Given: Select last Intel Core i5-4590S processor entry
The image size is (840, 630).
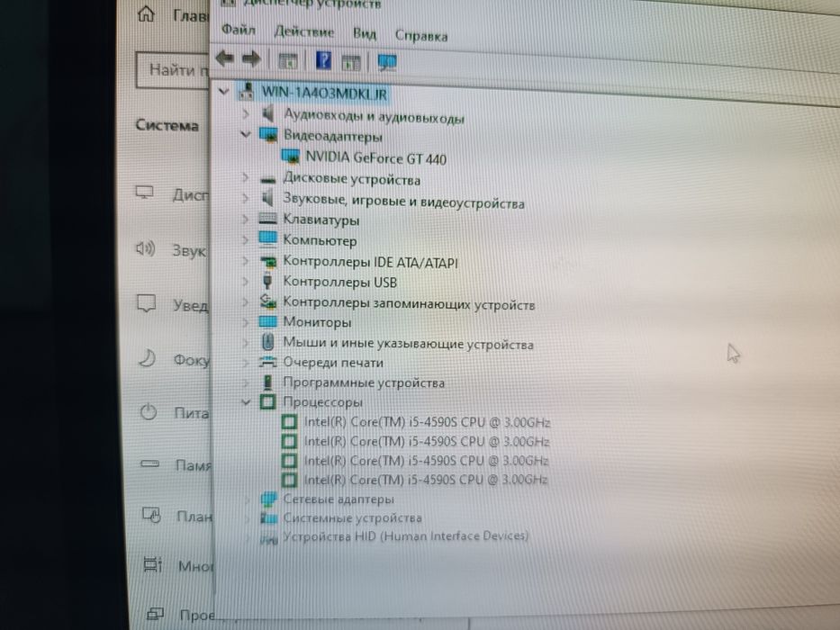Looking at the screenshot, I should pos(425,480).
